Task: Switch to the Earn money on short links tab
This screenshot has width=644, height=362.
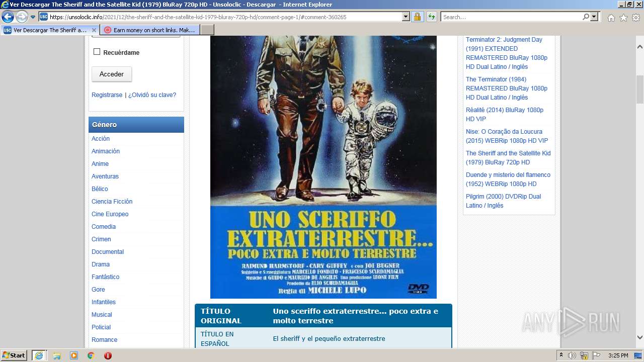Action: [x=150, y=30]
